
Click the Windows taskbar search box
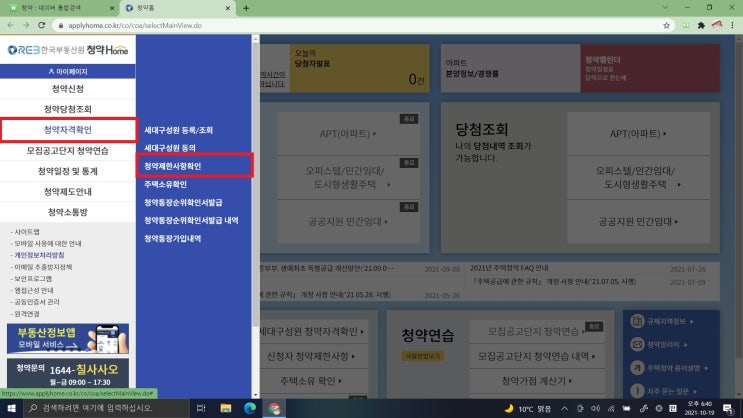click(106, 408)
